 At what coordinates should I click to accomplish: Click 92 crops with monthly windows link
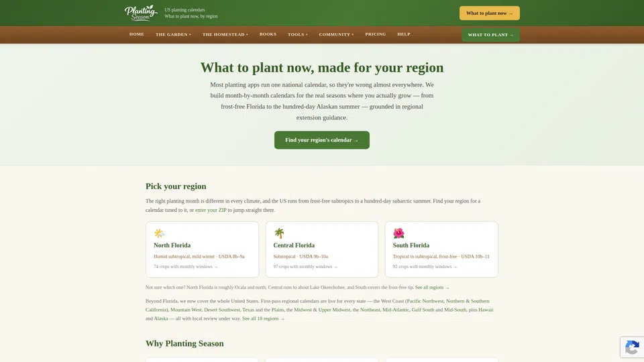pos(425,266)
